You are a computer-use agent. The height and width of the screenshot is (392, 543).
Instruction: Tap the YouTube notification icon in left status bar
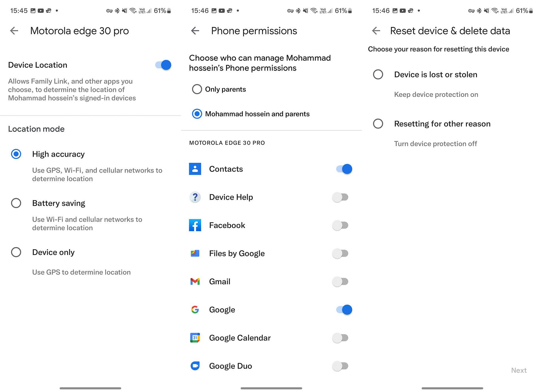tap(41, 11)
